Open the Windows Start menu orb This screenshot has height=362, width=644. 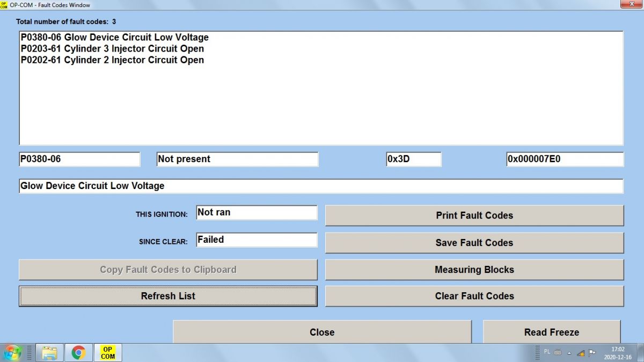tap(12, 353)
